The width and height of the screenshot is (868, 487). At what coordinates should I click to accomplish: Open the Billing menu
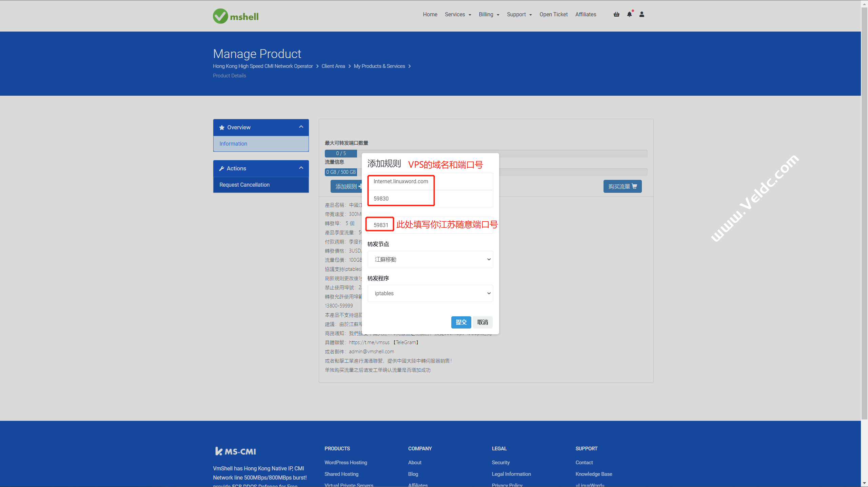[489, 14]
